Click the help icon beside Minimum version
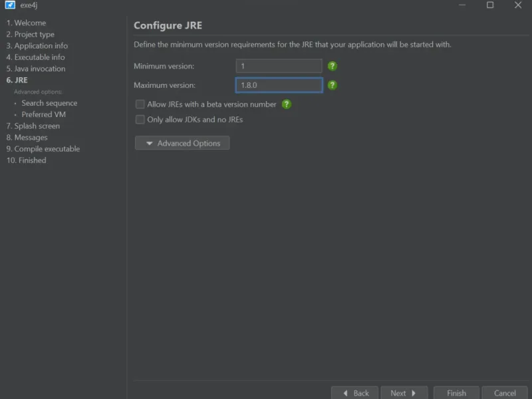Image resolution: width=532 pixels, height=399 pixels. [332, 66]
